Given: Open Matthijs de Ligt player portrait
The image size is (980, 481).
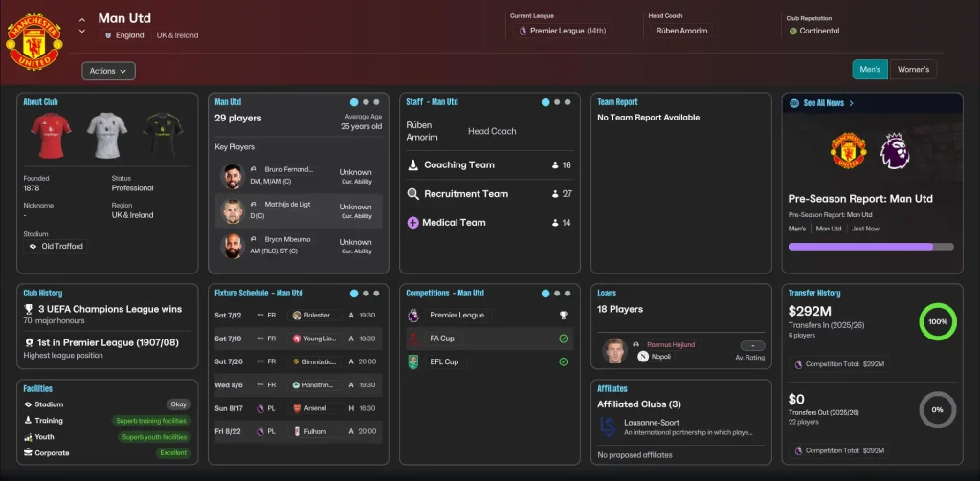Looking at the screenshot, I should [232, 211].
